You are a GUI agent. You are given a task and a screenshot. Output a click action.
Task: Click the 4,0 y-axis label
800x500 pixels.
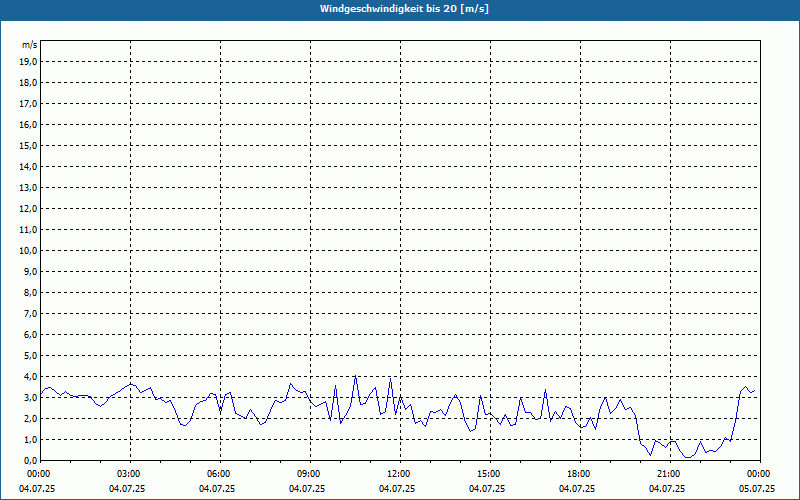pos(31,377)
